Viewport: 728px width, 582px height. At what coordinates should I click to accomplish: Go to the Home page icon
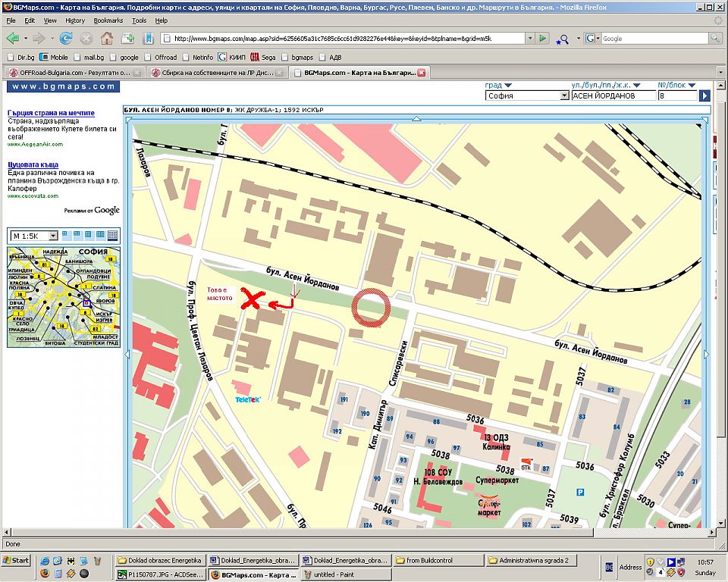click(x=106, y=38)
